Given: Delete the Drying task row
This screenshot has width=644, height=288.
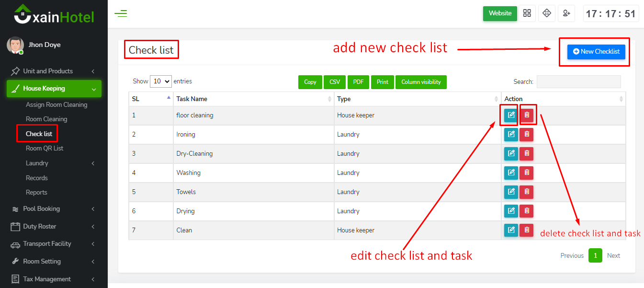Looking at the screenshot, I should [527, 211].
